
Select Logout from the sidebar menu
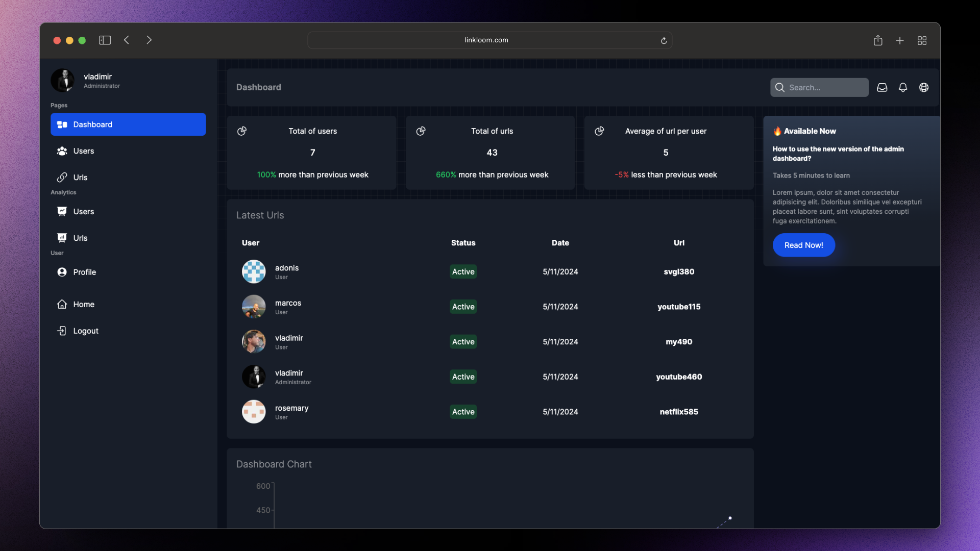tap(85, 330)
